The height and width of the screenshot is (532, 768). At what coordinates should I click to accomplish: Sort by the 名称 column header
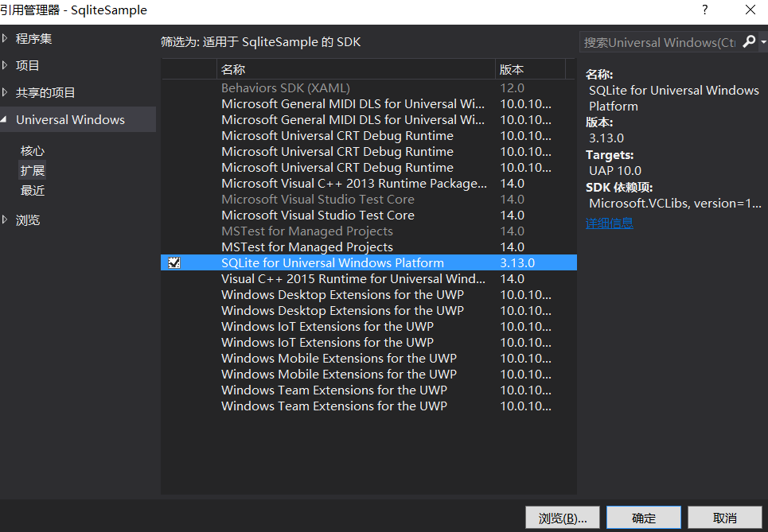click(x=356, y=69)
